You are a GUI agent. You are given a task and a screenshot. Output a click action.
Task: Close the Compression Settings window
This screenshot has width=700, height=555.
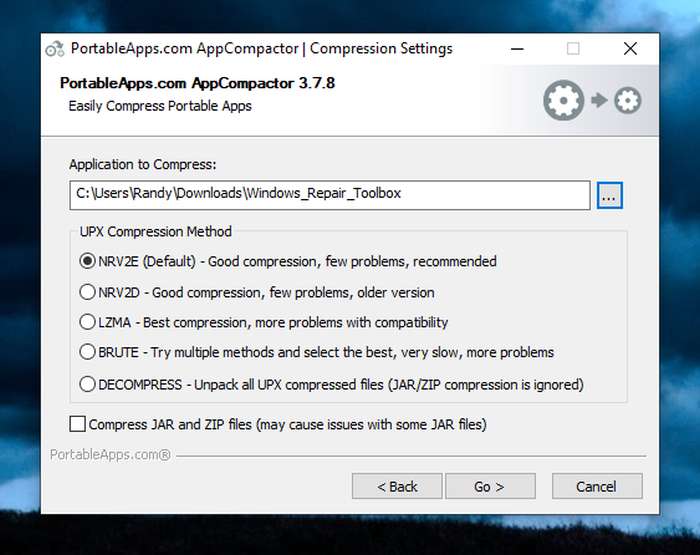tap(630, 49)
